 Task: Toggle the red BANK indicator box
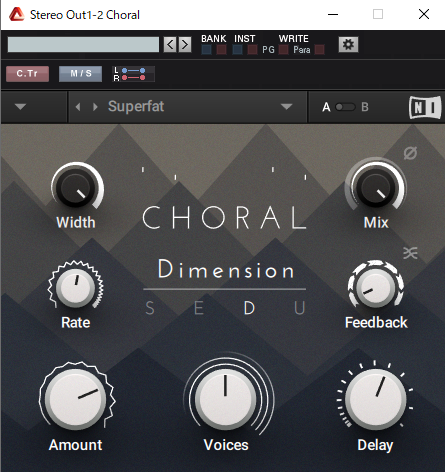[x=221, y=50]
